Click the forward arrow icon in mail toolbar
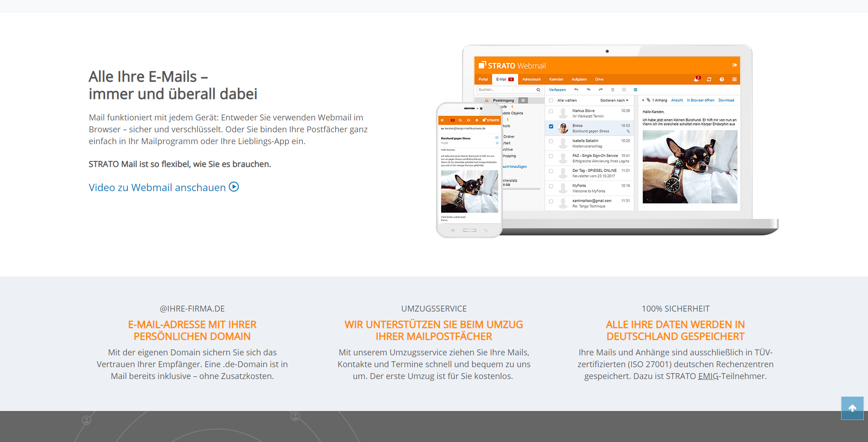Image resolution: width=868 pixels, height=442 pixels. click(x=601, y=90)
